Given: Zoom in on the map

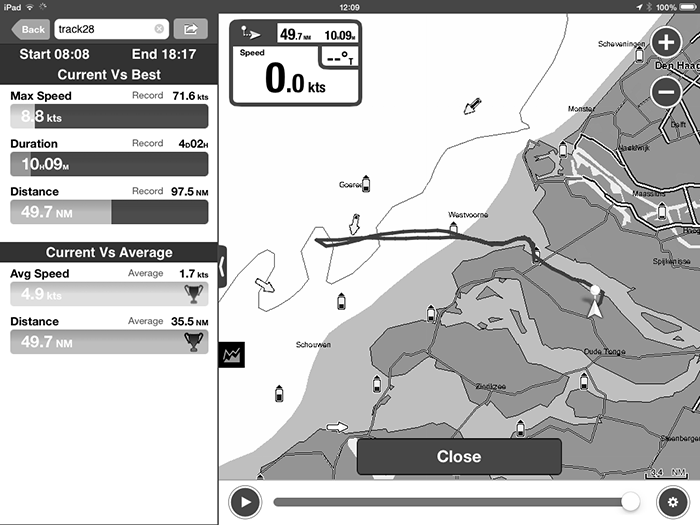Looking at the screenshot, I should tap(666, 42).
